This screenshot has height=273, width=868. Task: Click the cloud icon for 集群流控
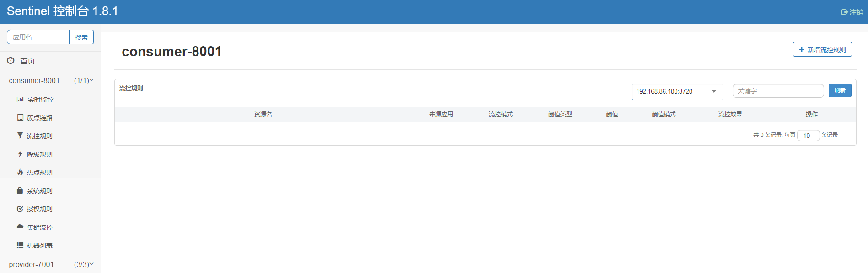click(x=20, y=226)
